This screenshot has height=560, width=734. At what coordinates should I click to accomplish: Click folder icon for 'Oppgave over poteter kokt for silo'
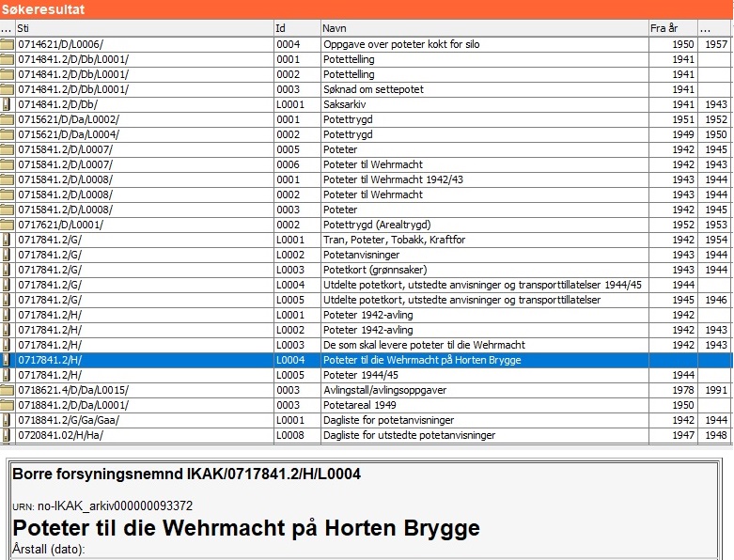tap(7, 44)
